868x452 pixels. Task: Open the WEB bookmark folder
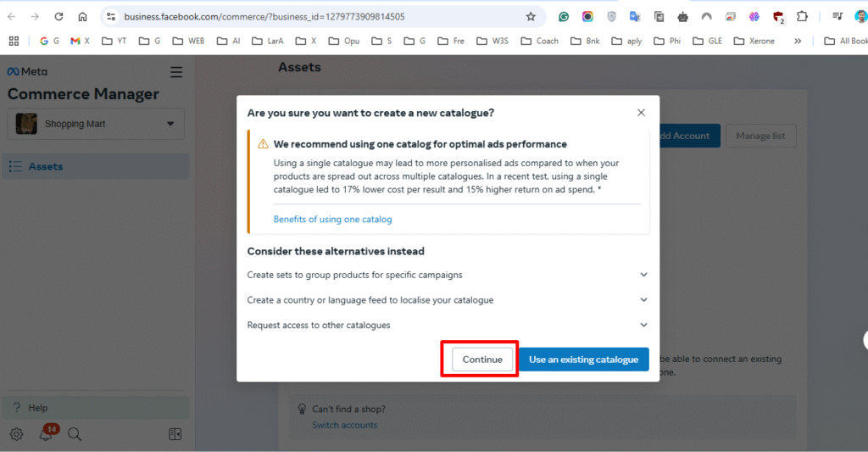(189, 41)
